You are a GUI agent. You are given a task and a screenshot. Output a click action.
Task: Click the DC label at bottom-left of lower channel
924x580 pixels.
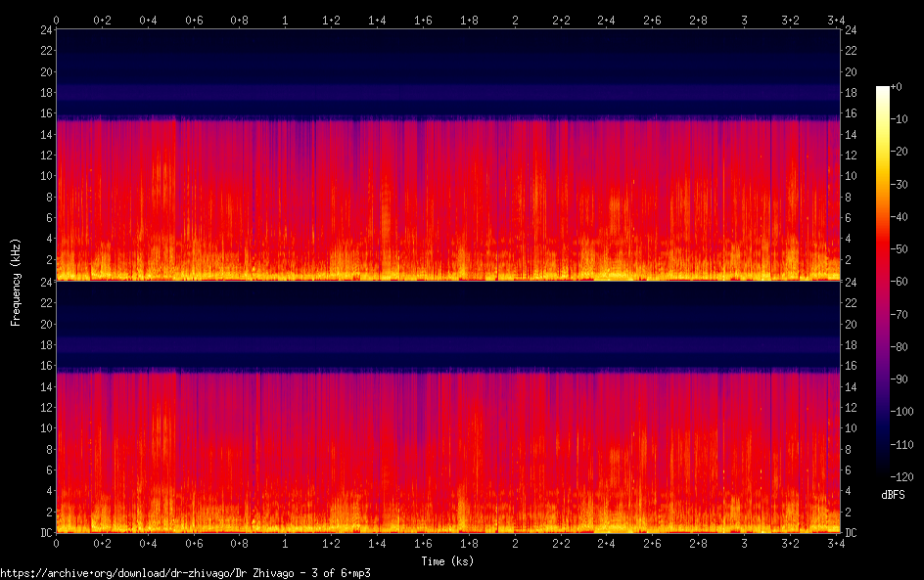pos(44,533)
